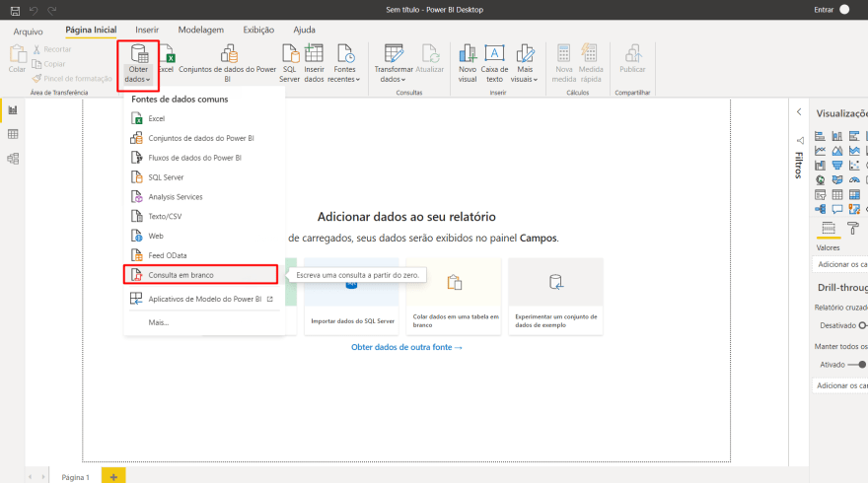Image resolution: width=868 pixels, height=483 pixels.
Task: Expand the Filtros pane chevron
Action: point(799,113)
